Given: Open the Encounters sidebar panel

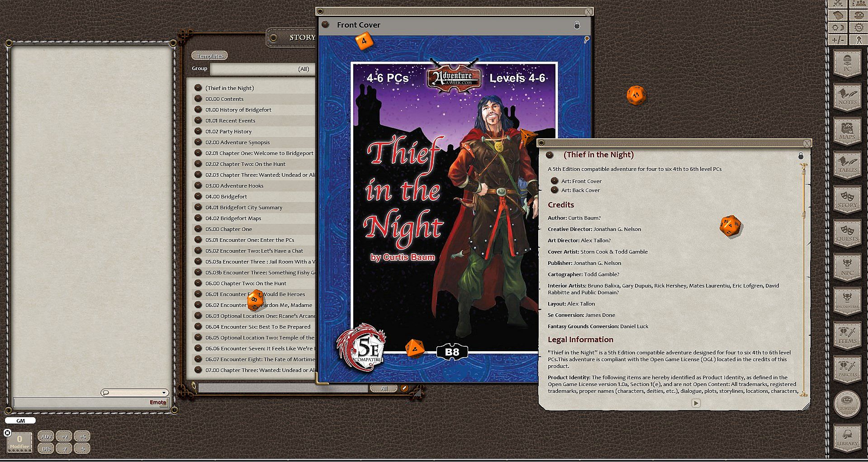Looking at the screenshot, I should tap(847, 301).
